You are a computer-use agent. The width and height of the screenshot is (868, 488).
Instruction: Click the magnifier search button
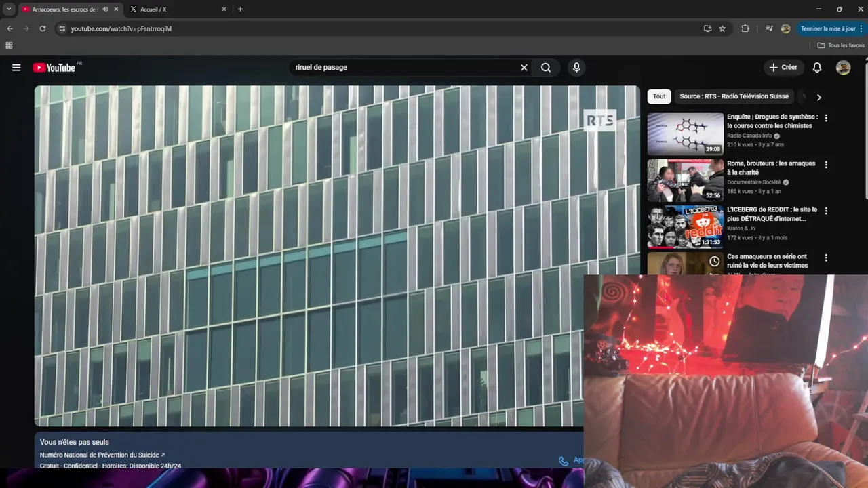pos(546,68)
